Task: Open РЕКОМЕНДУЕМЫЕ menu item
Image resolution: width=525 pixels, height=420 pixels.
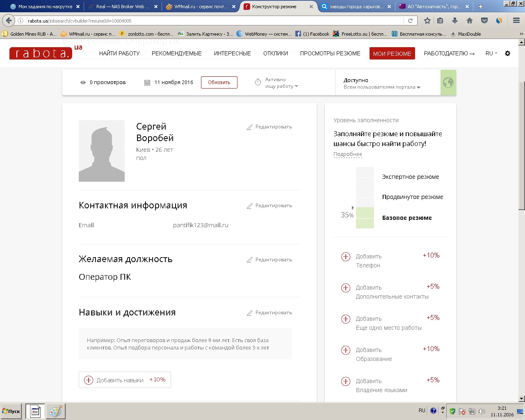Action: pos(177,53)
